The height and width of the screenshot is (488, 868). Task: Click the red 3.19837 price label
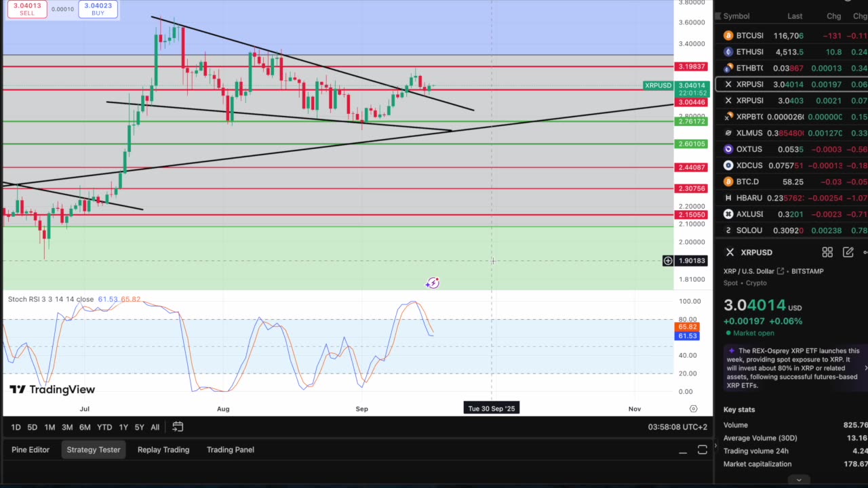click(691, 66)
